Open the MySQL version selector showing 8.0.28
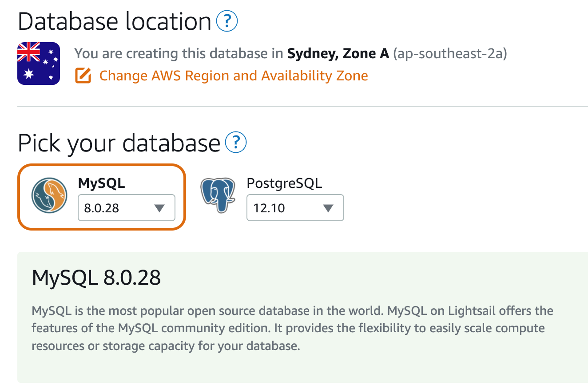Screen dimensions: 588x390 tap(127, 207)
